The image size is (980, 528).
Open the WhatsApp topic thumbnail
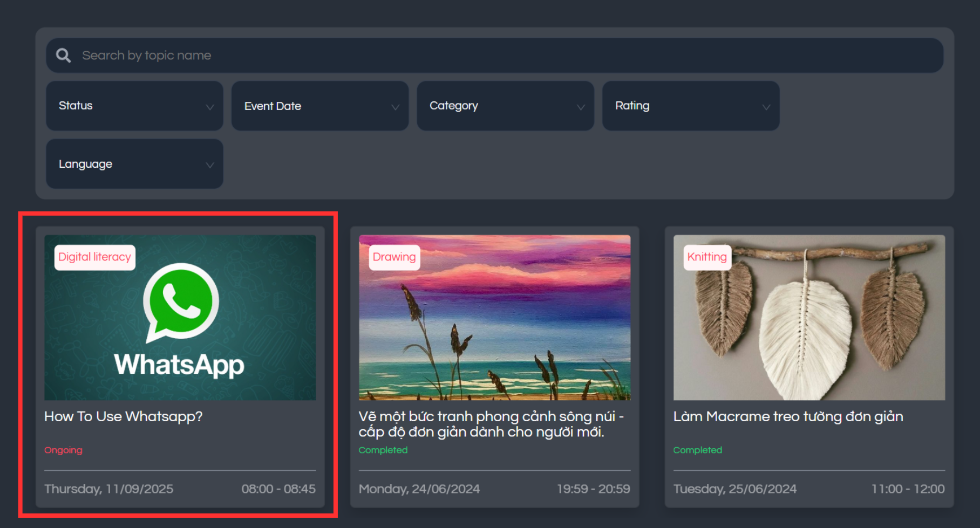click(180, 318)
